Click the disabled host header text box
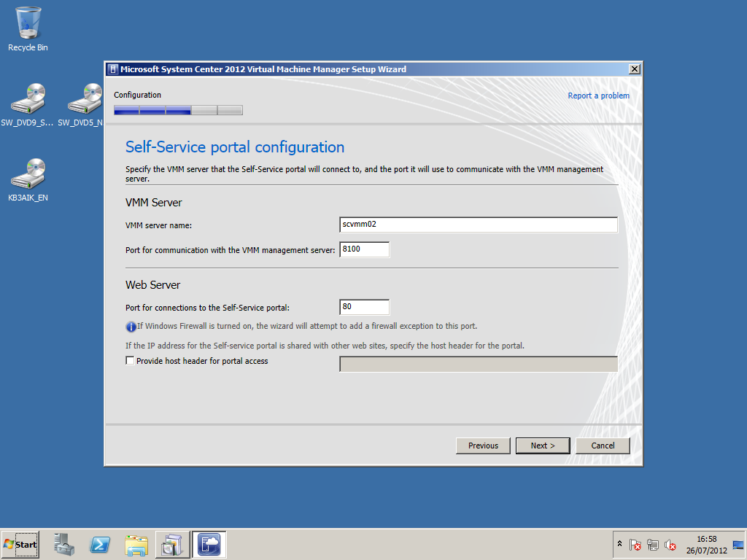The image size is (747, 560). tap(479, 364)
